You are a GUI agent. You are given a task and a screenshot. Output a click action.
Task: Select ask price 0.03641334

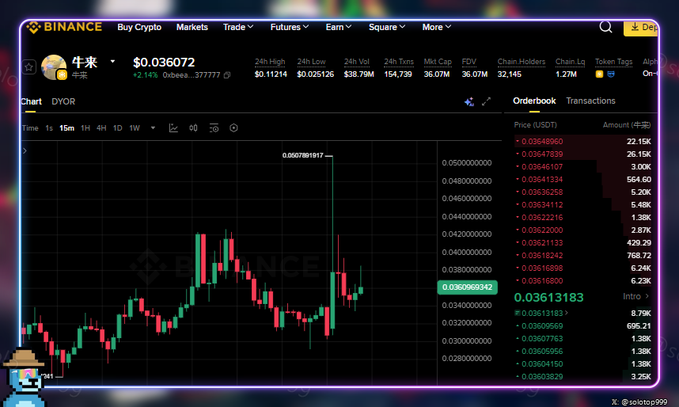(x=542, y=179)
